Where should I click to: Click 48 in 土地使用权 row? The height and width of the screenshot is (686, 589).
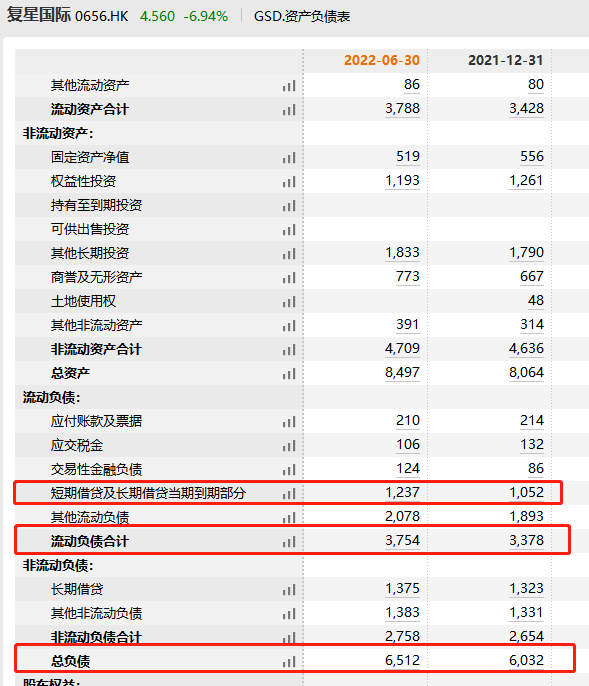click(x=536, y=301)
